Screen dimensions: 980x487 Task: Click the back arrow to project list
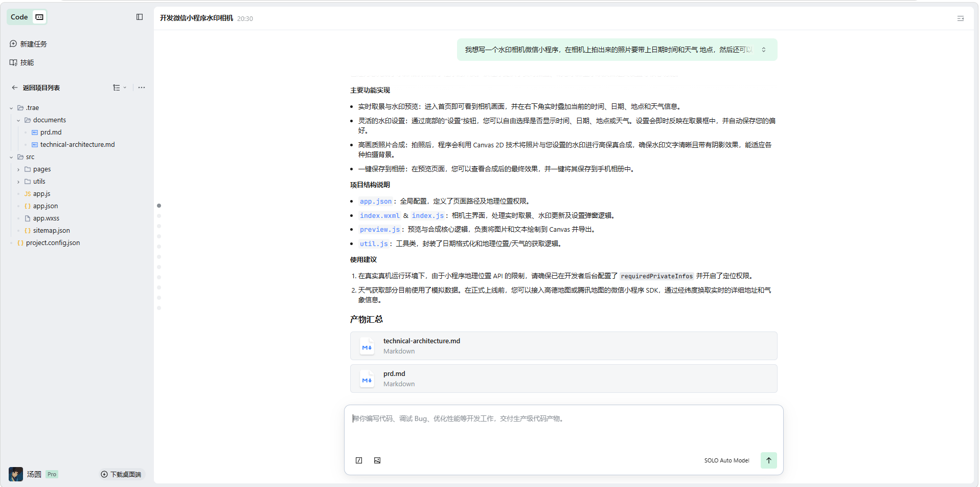(15, 87)
